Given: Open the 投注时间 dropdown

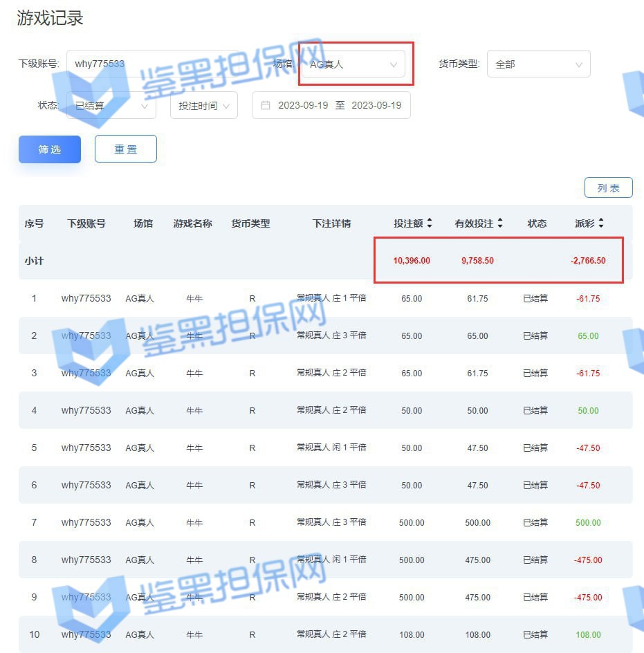Looking at the screenshot, I should (204, 106).
